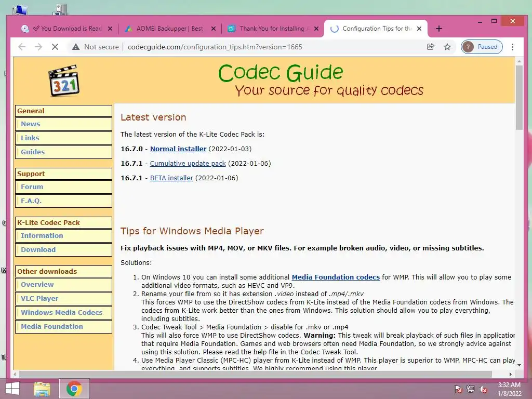This screenshot has width=532, height=399.
Task: Open Guides in the sidebar
Action: tap(64, 152)
